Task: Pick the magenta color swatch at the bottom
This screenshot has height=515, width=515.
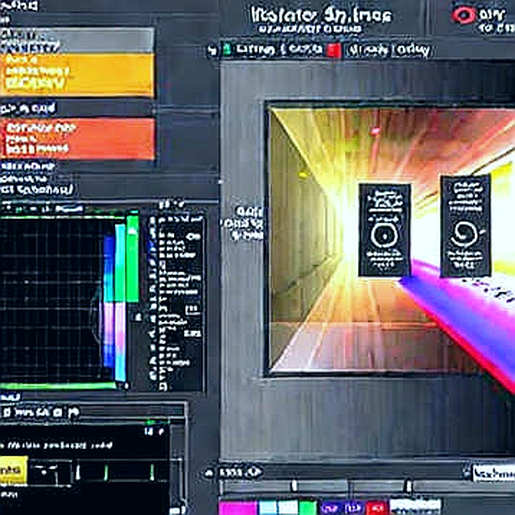Action: point(238,508)
